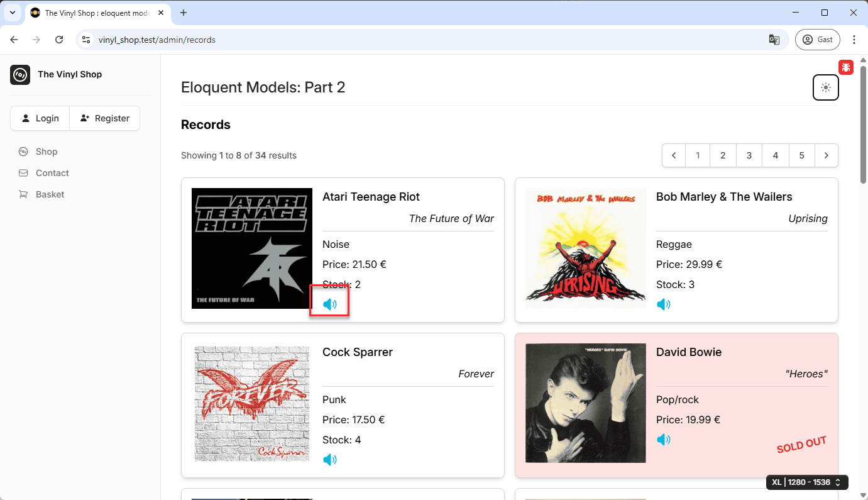Expand the tab search dropdown arrow
Viewport: 868px width, 500px height.
point(12,13)
